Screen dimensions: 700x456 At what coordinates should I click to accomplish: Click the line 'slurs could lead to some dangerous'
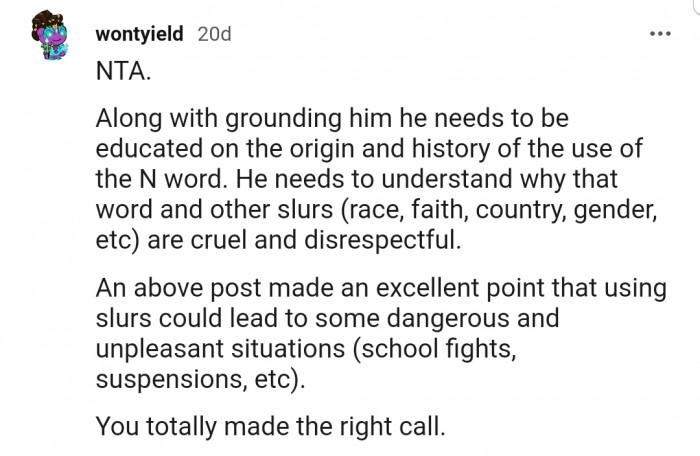pos(327,318)
